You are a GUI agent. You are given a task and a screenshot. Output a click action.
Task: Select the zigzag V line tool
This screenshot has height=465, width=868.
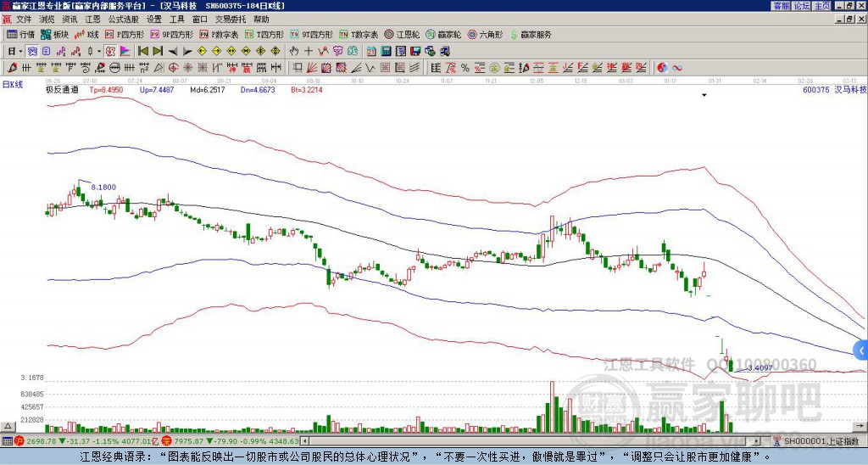click(x=370, y=68)
